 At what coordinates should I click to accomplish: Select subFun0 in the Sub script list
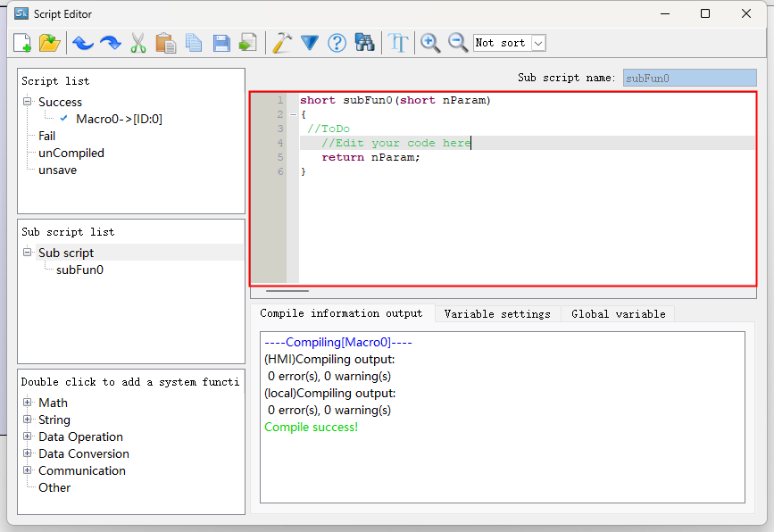pos(79,270)
